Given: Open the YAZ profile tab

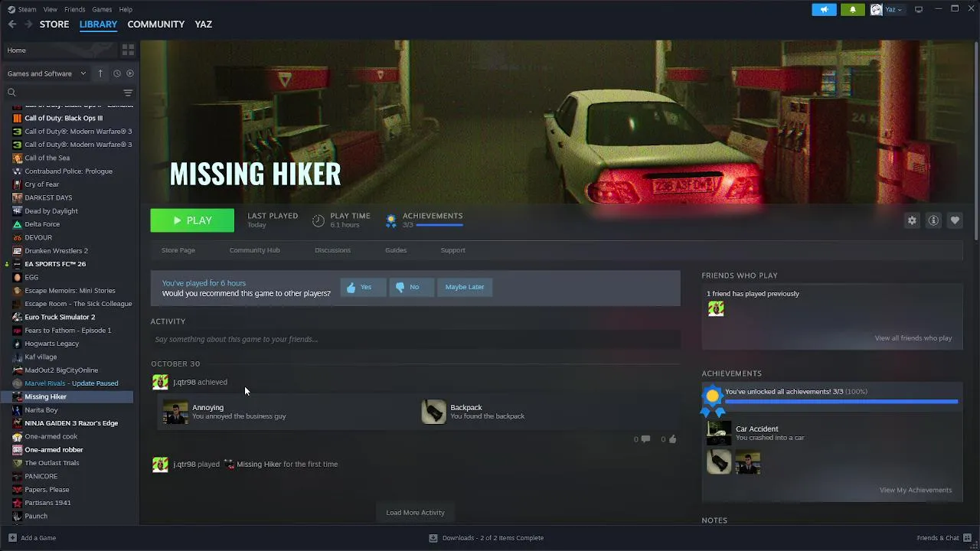Looking at the screenshot, I should (203, 24).
